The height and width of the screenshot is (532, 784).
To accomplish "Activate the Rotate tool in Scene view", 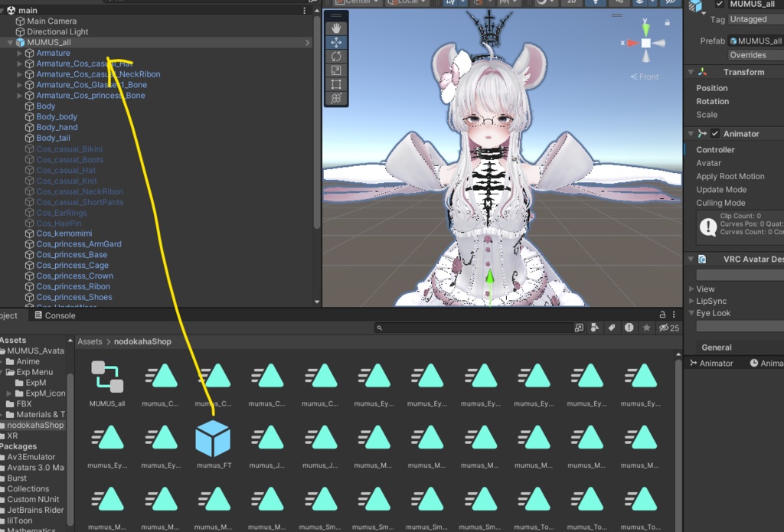I will [x=335, y=54].
